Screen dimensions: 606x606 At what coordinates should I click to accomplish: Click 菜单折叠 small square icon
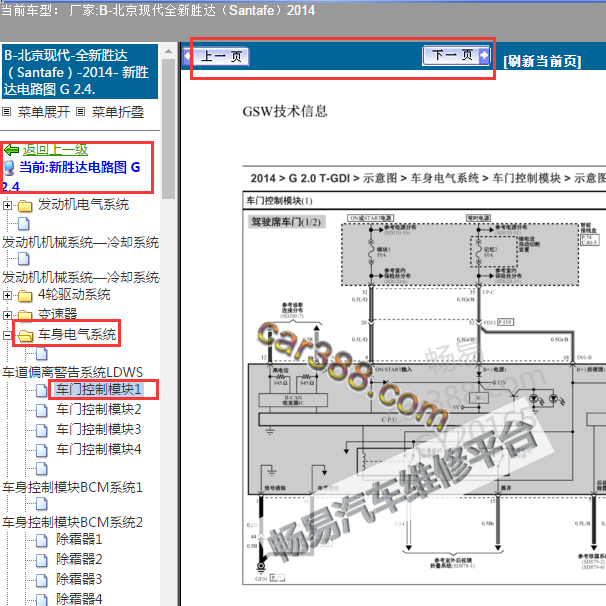click(80, 112)
